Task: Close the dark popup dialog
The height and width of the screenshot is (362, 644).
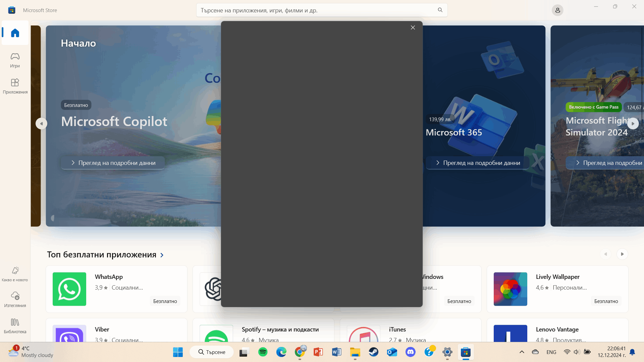Action: (413, 27)
